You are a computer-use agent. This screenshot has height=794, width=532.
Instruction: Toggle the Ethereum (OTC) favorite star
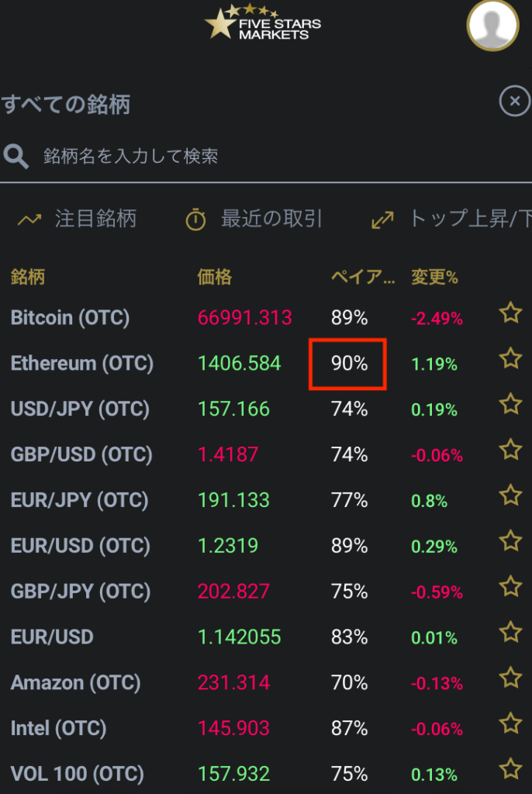pos(511,358)
